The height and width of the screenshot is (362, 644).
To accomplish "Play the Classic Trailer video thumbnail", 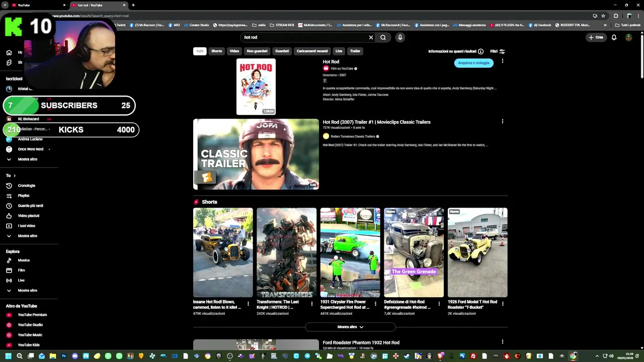I will pos(256,154).
